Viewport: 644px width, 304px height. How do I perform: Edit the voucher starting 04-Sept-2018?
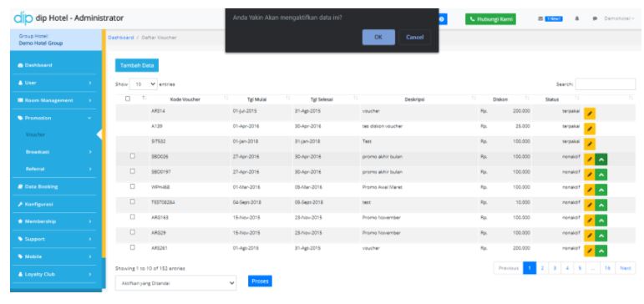[x=590, y=205]
